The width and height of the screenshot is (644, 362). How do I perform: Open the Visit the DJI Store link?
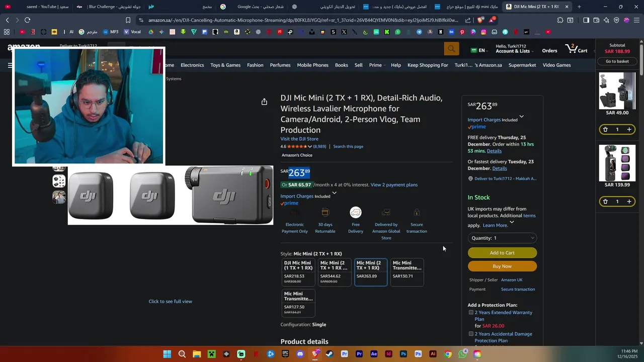[299, 139]
